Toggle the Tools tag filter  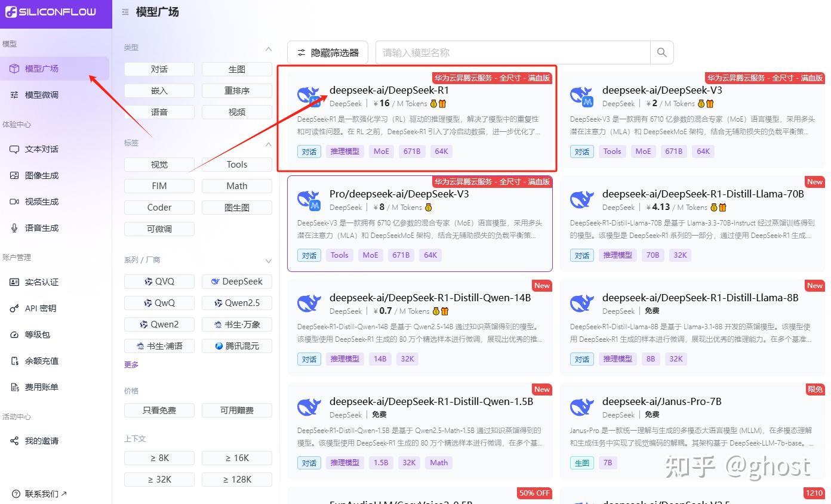tap(236, 164)
